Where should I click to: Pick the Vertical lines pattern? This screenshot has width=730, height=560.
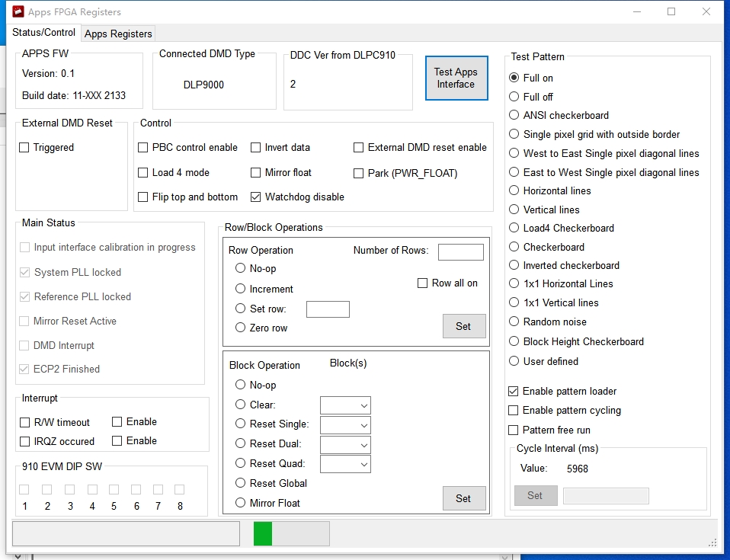pos(514,210)
